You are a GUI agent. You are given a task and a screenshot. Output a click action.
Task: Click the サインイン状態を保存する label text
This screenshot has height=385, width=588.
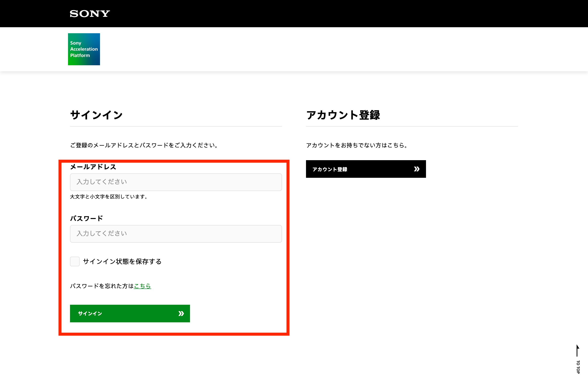point(122,262)
